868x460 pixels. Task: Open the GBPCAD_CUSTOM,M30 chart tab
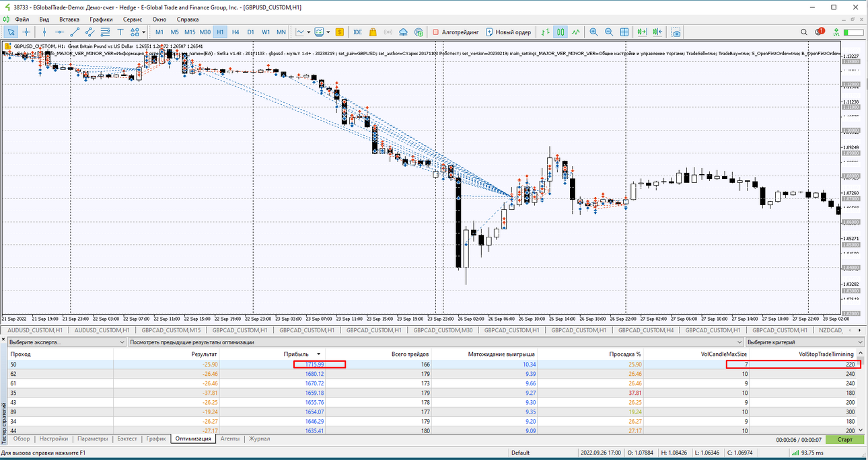[x=442, y=330]
